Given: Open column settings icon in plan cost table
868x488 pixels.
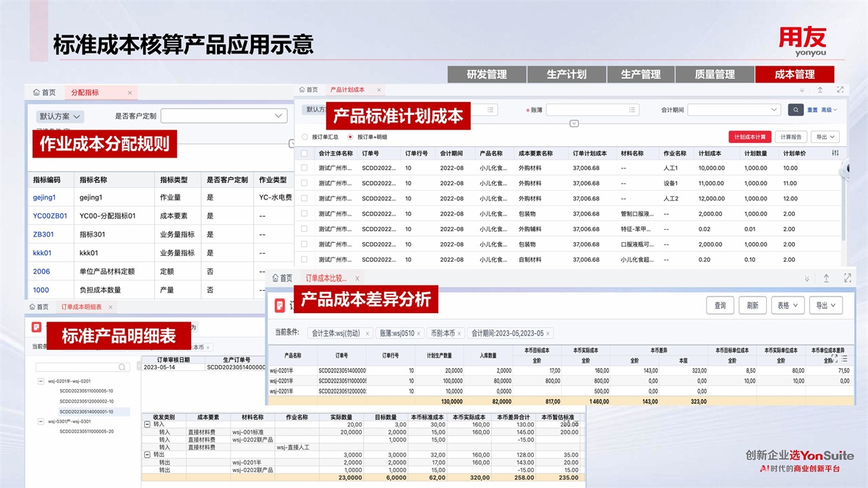Looking at the screenshot, I should click(x=835, y=153).
